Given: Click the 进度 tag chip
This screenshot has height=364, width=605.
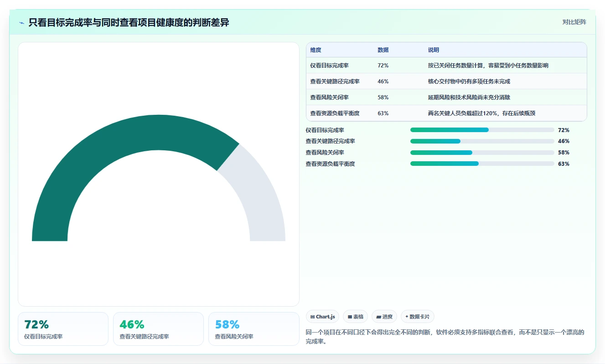Looking at the screenshot, I should (384, 317).
